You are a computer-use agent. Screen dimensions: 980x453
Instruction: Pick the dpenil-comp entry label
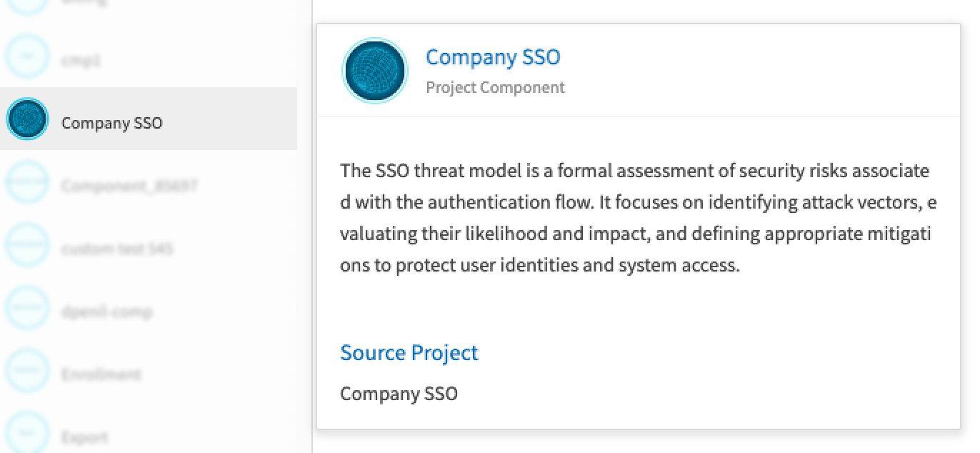pos(106,312)
